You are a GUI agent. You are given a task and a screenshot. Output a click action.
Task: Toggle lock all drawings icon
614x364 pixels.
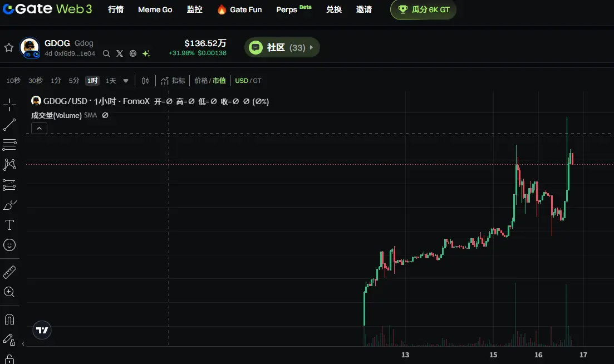click(9, 360)
